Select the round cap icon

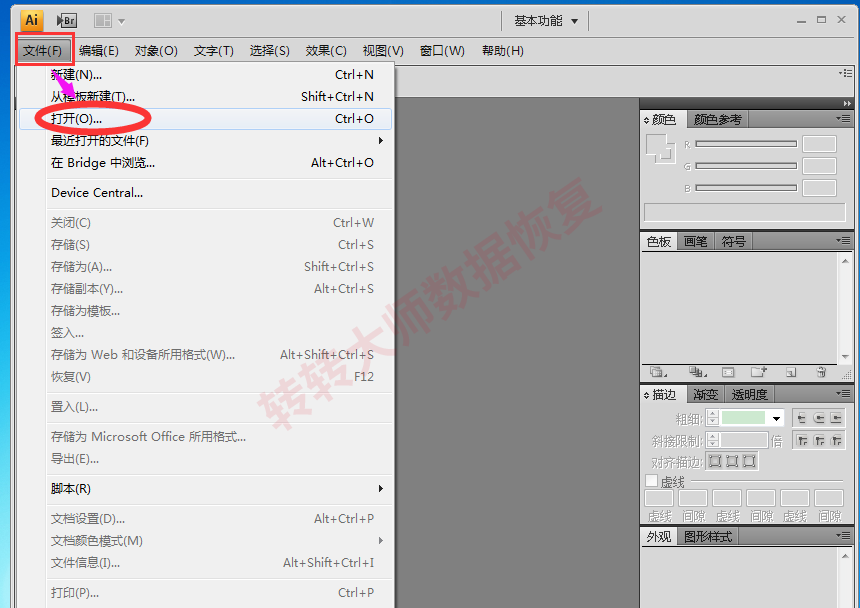point(819,418)
